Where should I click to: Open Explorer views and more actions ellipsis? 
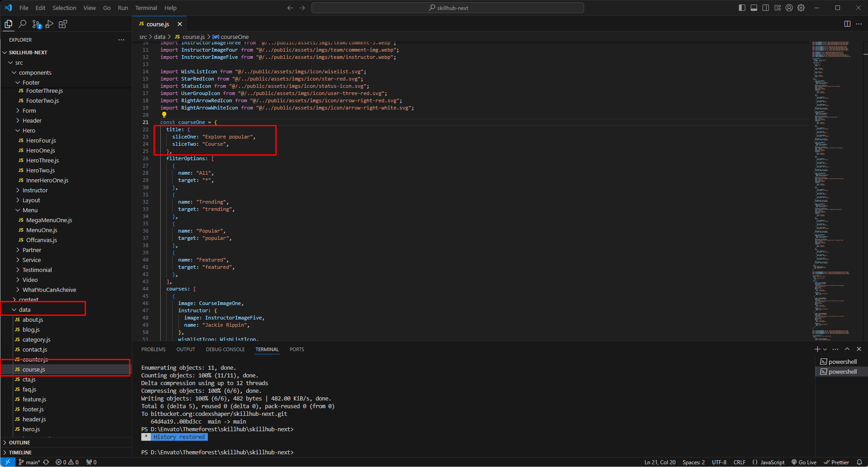coord(121,40)
